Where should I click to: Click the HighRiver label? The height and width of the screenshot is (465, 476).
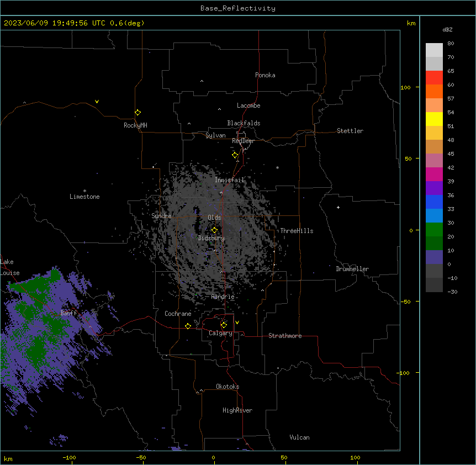pos(237,410)
